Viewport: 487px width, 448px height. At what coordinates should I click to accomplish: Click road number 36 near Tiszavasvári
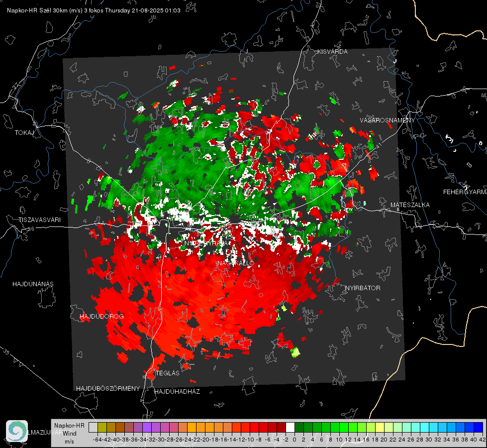click(x=31, y=229)
